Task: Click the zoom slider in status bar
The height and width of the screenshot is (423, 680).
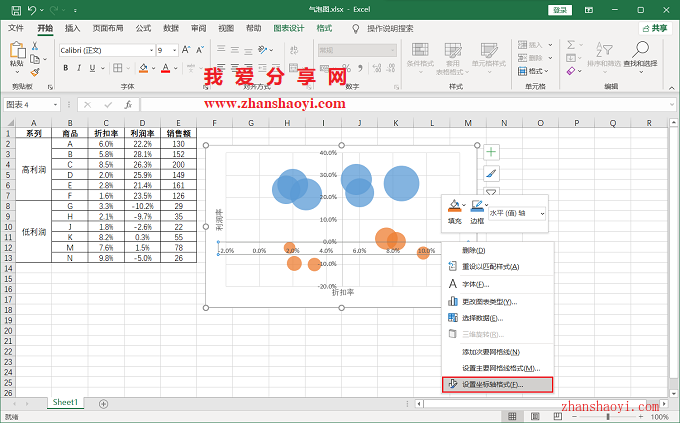Action: [x=608, y=416]
